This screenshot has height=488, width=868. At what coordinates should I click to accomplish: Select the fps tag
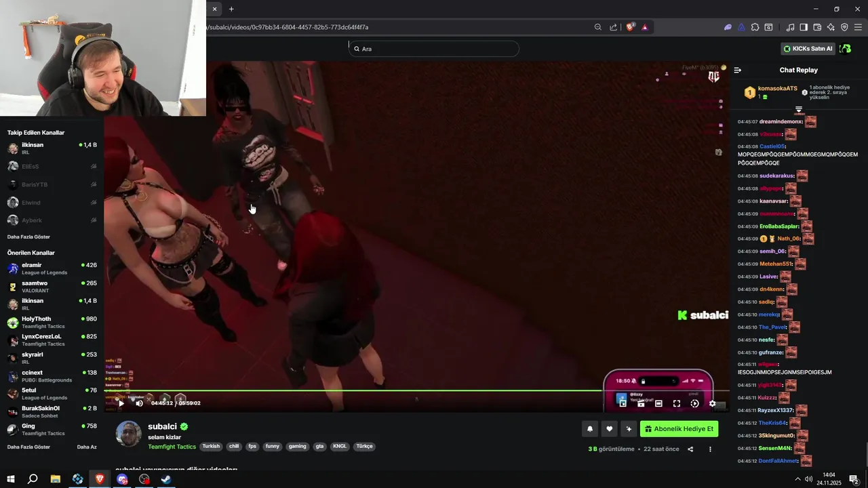252,447
